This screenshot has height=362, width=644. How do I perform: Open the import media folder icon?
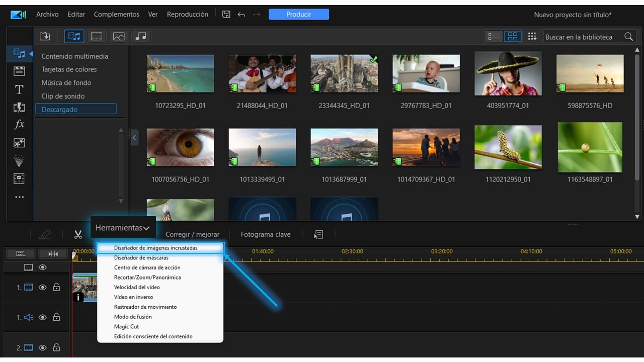(45, 36)
